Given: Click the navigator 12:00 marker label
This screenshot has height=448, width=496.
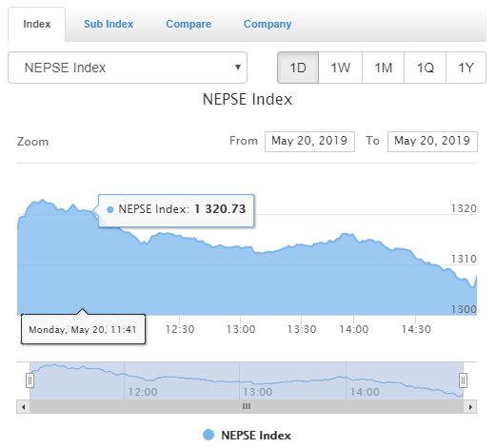Looking at the screenshot, I should pyautogui.click(x=143, y=392).
